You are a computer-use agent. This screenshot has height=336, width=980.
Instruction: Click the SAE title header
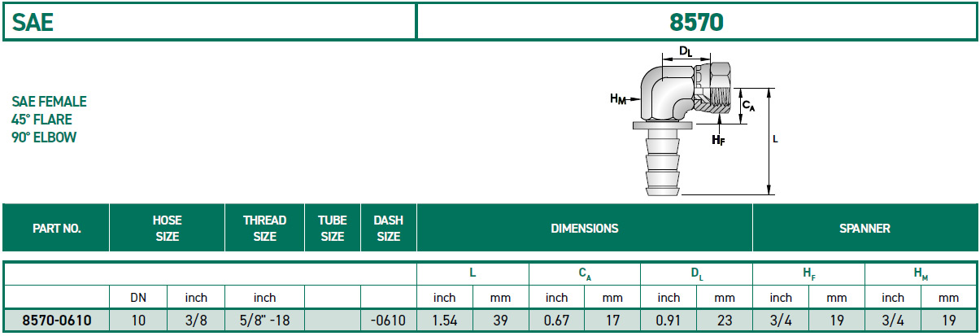pos(33,22)
